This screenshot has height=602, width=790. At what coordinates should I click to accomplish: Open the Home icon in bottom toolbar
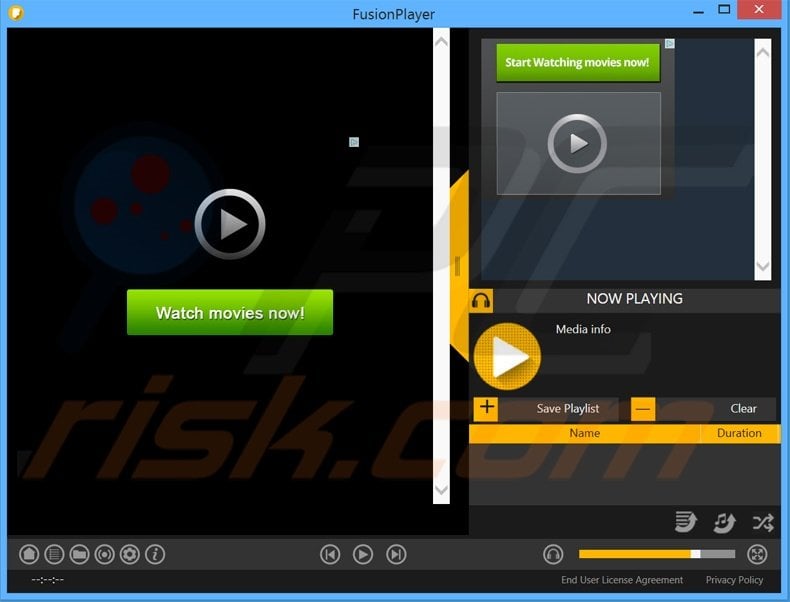tap(29, 554)
